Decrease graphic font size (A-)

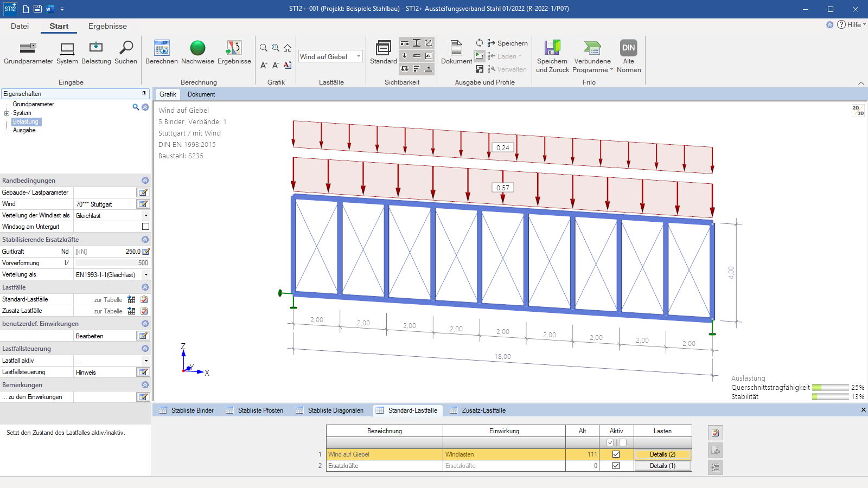tap(276, 65)
